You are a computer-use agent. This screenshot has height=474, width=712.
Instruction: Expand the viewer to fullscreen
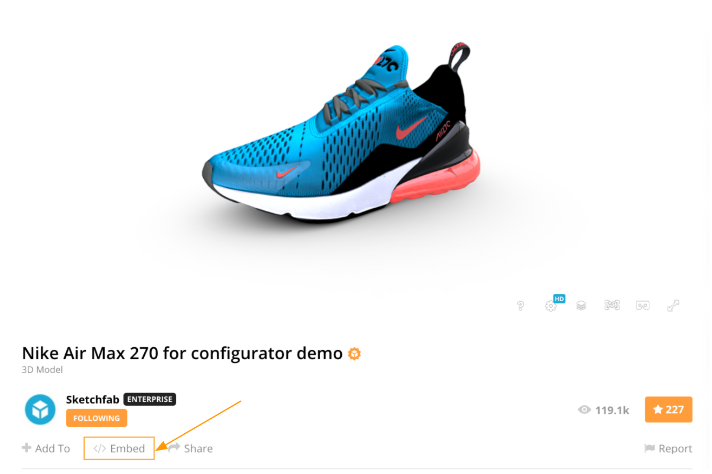coord(673,306)
